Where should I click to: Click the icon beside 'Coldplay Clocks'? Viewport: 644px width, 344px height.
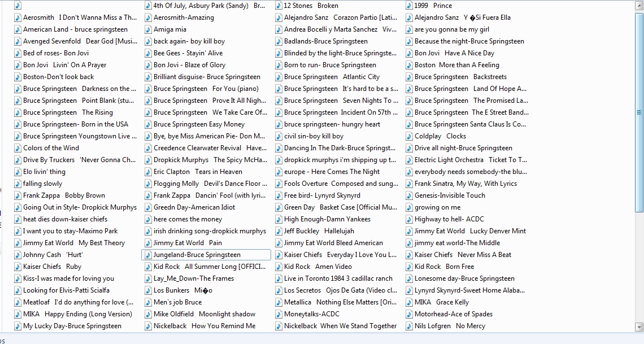click(409, 136)
